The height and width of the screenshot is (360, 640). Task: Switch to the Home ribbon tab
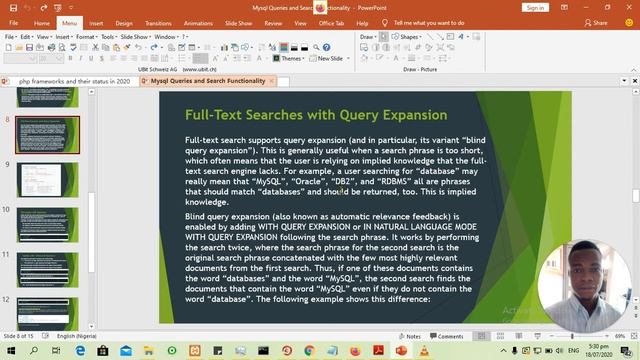[x=42, y=23]
